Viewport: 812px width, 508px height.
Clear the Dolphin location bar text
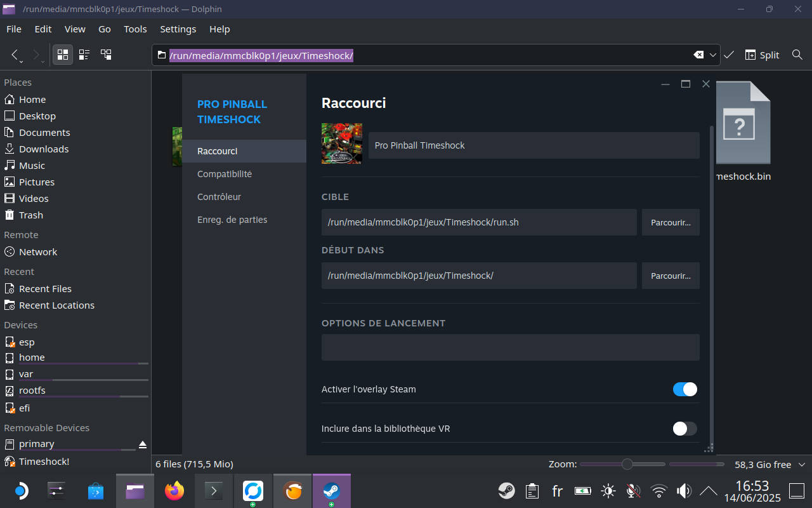698,55
